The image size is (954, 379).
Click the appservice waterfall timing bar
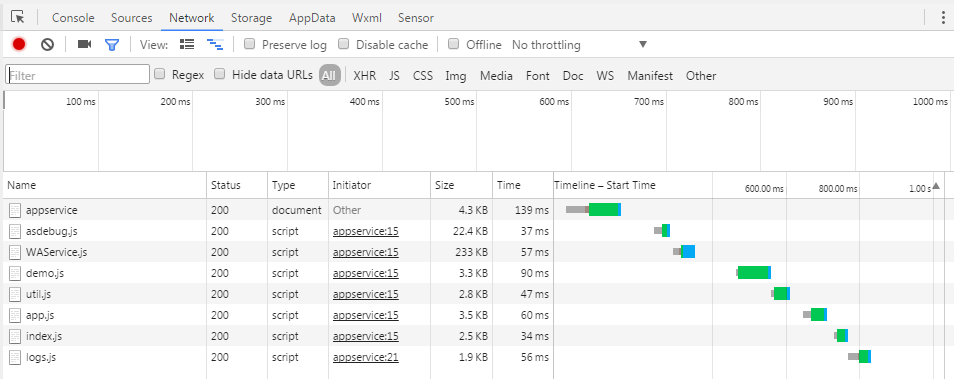point(593,210)
